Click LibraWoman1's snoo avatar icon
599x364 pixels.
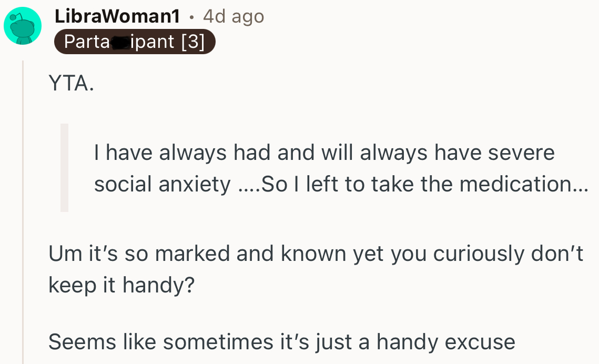pos(23,25)
